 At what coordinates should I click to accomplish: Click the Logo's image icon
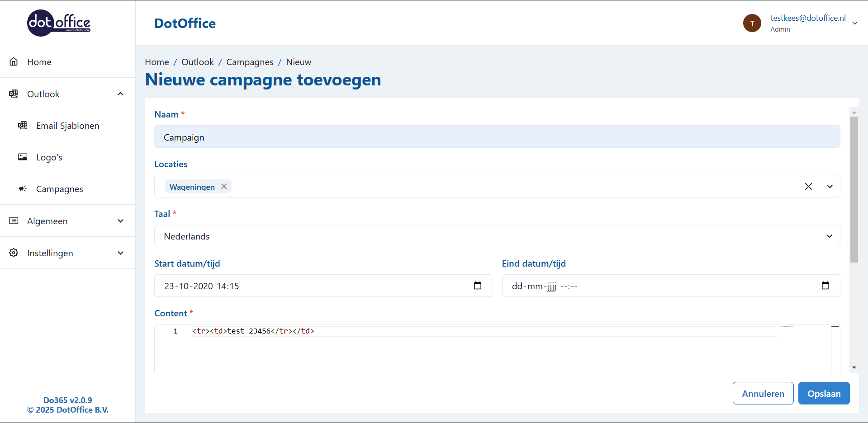23,157
